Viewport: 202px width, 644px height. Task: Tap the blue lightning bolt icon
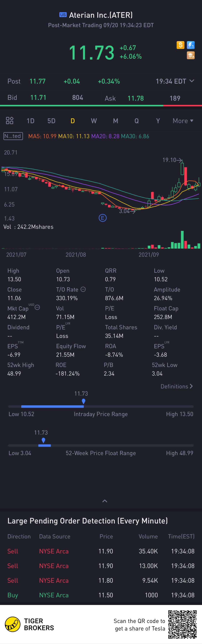(191, 45)
